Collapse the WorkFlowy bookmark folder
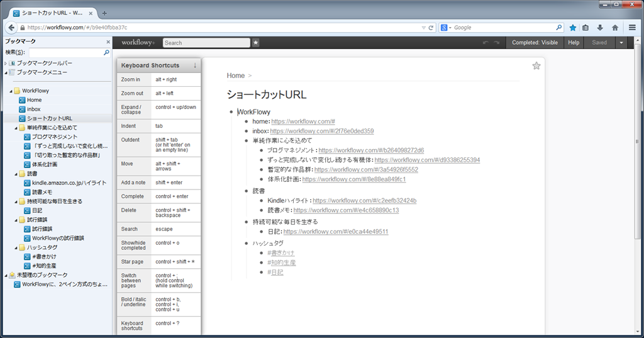This screenshot has width=644, height=338. (x=11, y=91)
